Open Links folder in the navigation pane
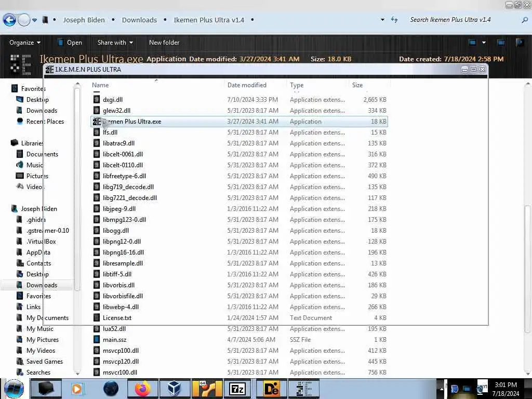The image size is (532, 399). pyautogui.click(x=33, y=307)
